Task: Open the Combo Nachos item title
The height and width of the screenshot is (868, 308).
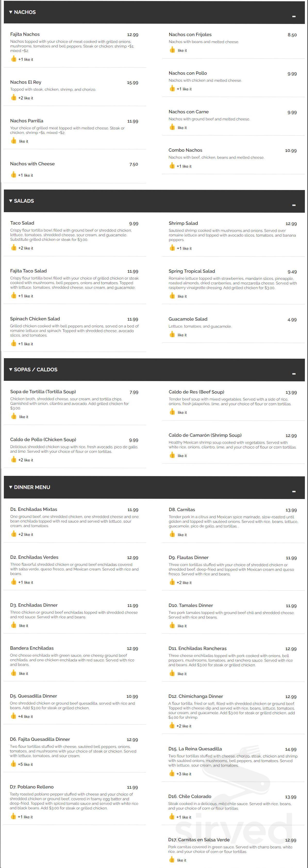Action: (185, 150)
